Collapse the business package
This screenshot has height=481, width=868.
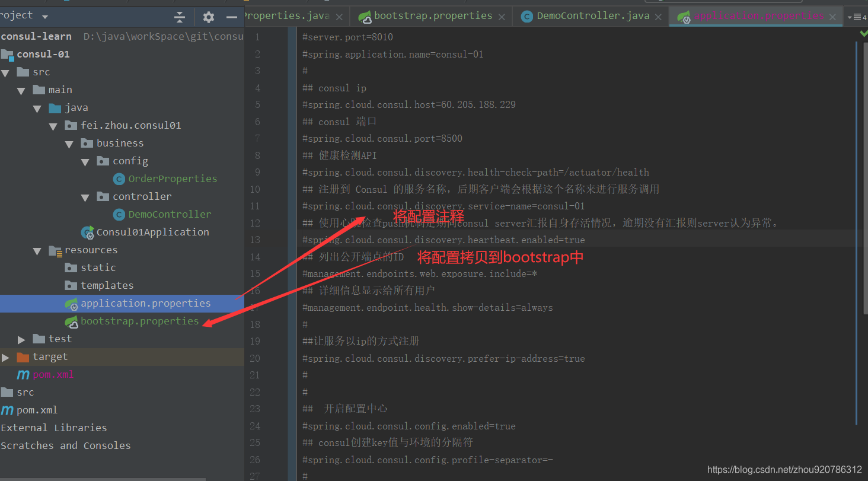coord(69,144)
